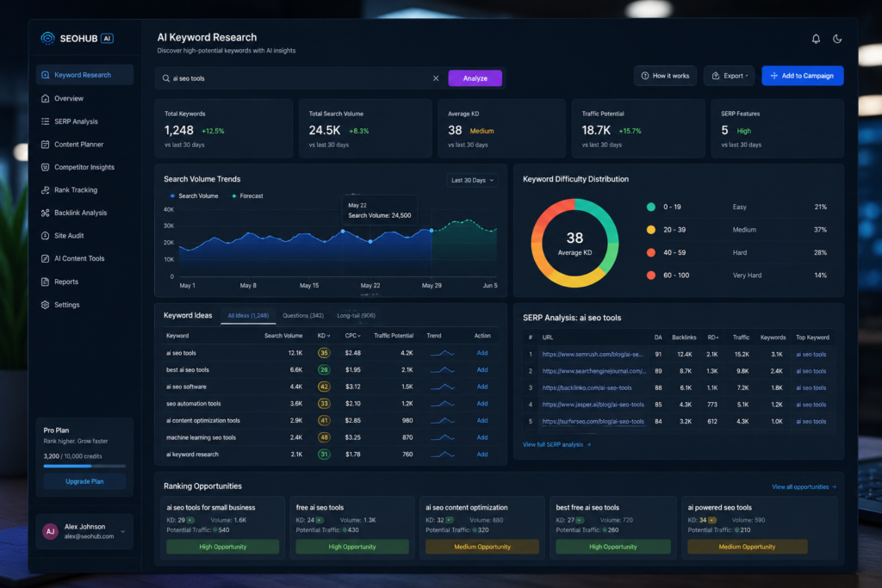The height and width of the screenshot is (588, 882).
Task: Click the Upgrade Plan button
Action: [x=84, y=482]
